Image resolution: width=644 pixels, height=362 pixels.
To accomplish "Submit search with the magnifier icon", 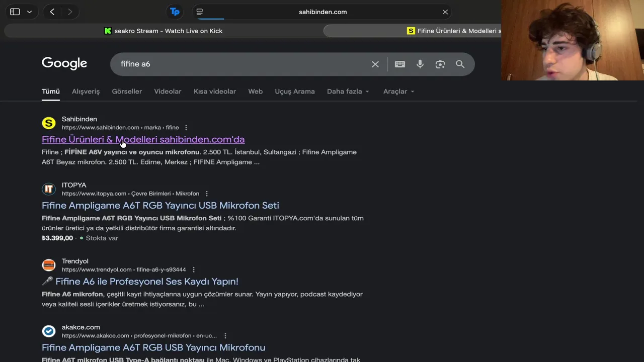I will tap(460, 64).
